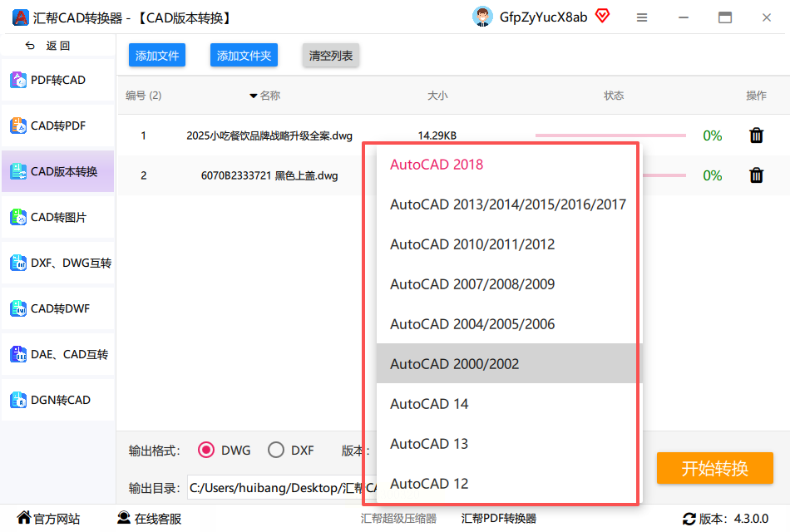Screen dimensions: 790x532
Task: Click file name 2025小吃餐饮品牌战略升级全案.dwg
Action: (269, 135)
